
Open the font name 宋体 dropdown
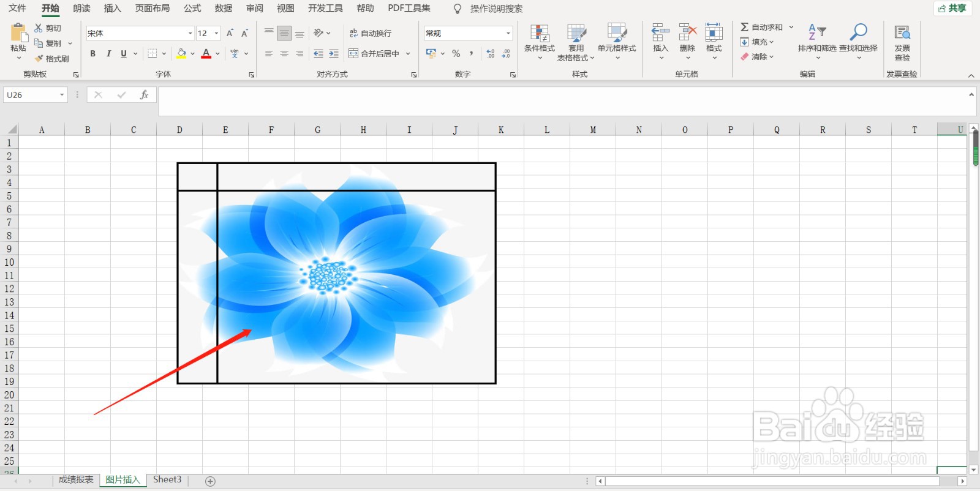click(190, 33)
